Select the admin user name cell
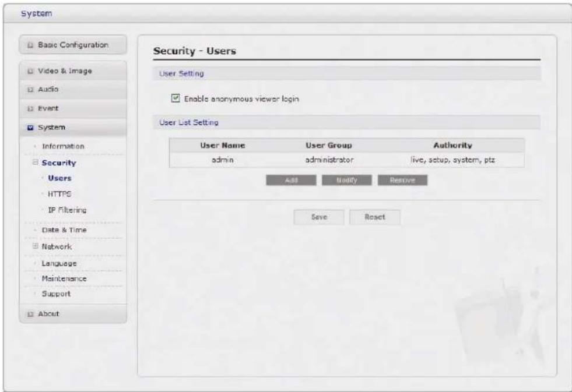This screenshot has width=572, height=392. click(x=223, y=160)
